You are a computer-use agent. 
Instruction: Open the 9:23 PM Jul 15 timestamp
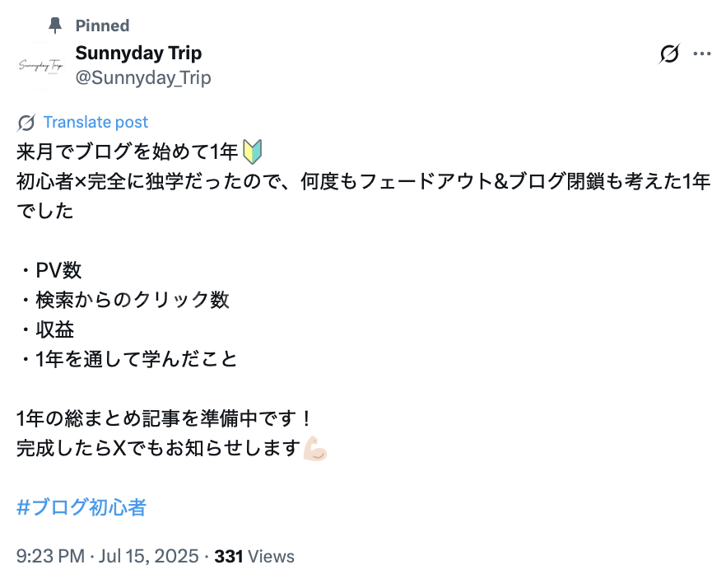coord(107,557)
